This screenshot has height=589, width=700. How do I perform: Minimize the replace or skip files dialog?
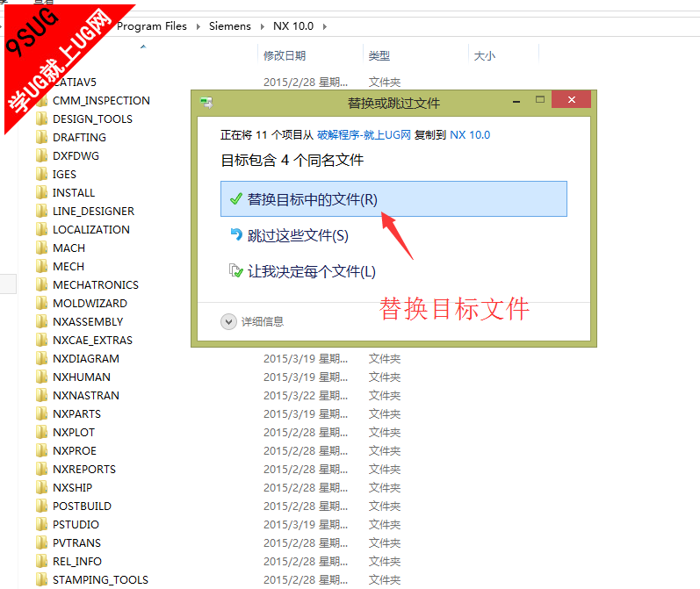coord(516,100)
